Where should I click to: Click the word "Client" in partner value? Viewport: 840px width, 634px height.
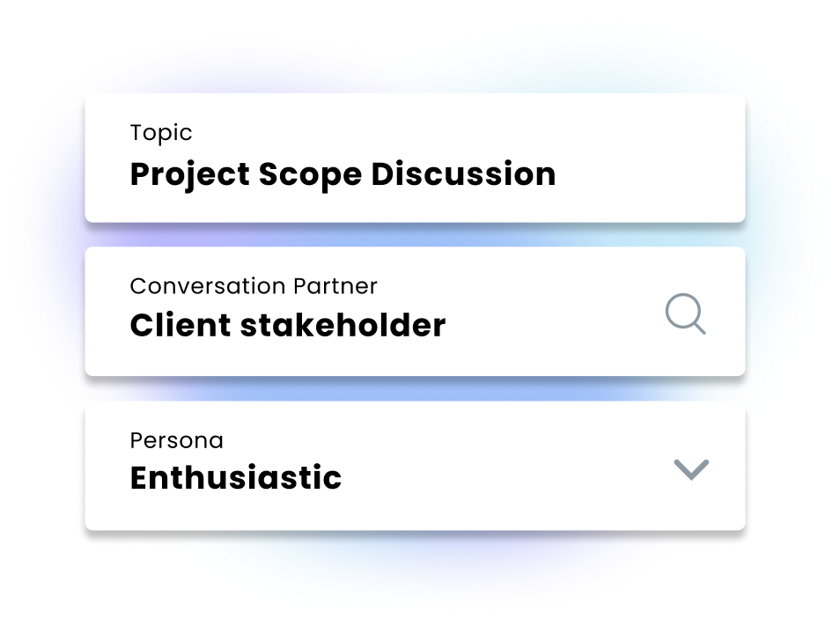(x=180, y=326)
